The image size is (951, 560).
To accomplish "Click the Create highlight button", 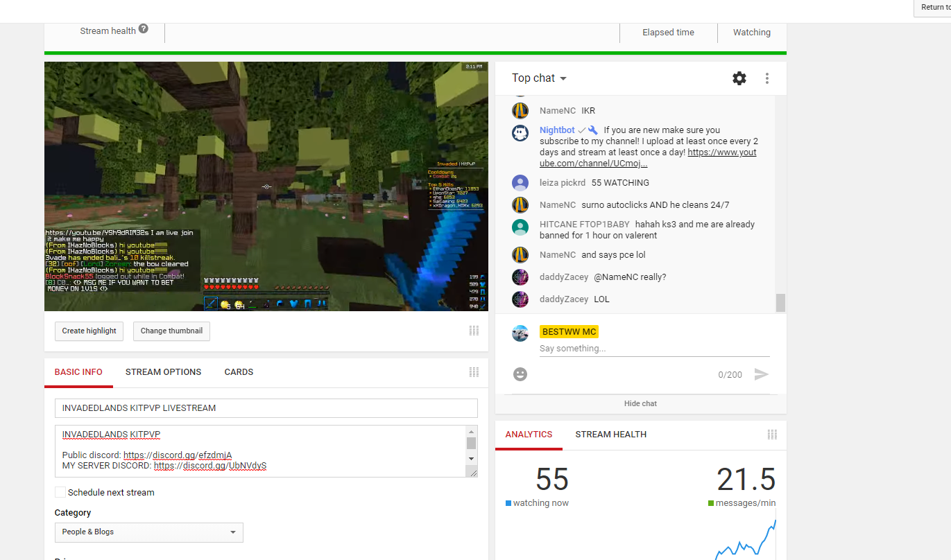I will tap(89, 331).
